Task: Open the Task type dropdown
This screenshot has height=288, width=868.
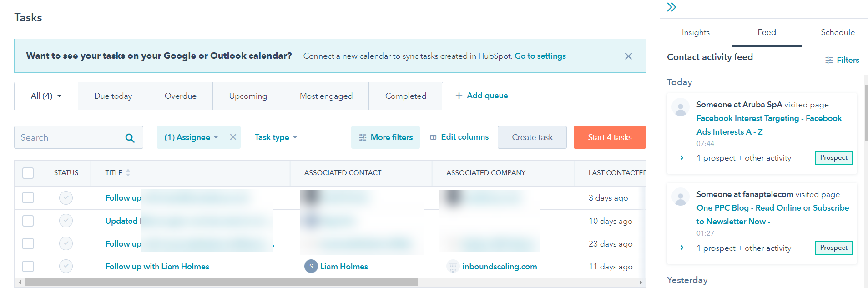Action: click(x=275, y=137)
